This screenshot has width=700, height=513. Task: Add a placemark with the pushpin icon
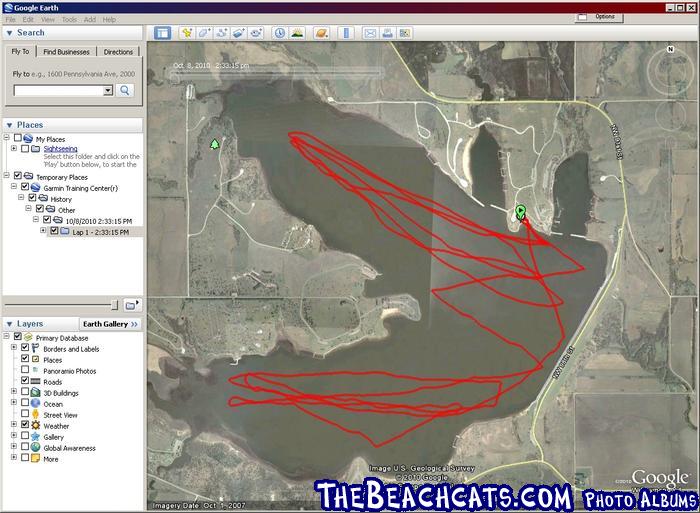187,33
